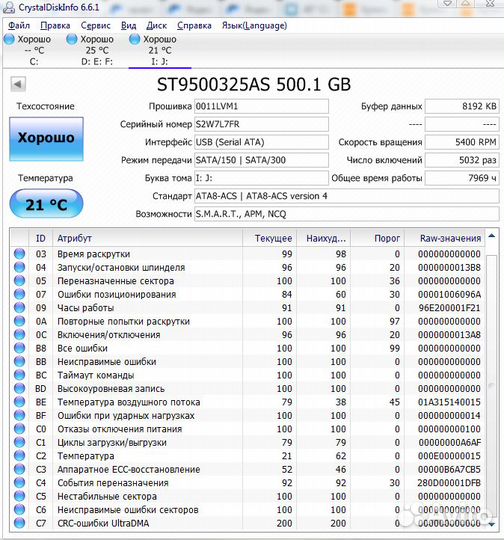The height and width of the screenshot is (540, 504).
Task: Click status icon for Повторные попытки раскрутки
Action: 20,321
